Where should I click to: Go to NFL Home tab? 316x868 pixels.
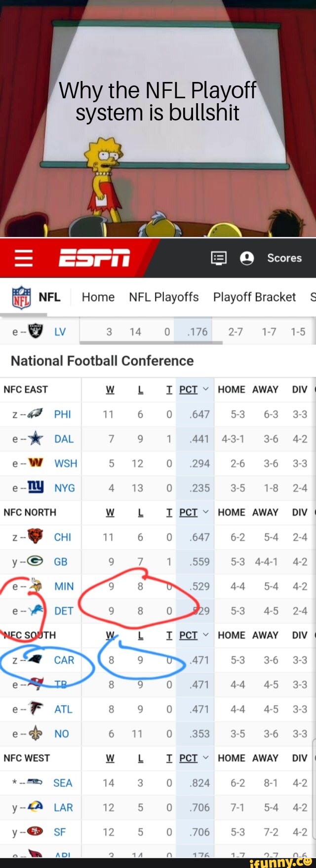[x=98, y=297]
